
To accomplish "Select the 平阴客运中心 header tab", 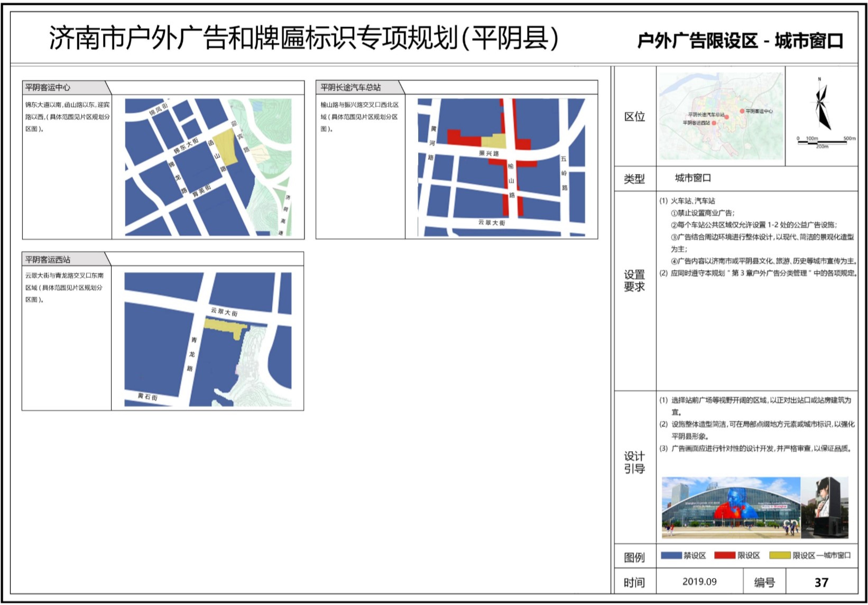I will click(x=64, y=87).
